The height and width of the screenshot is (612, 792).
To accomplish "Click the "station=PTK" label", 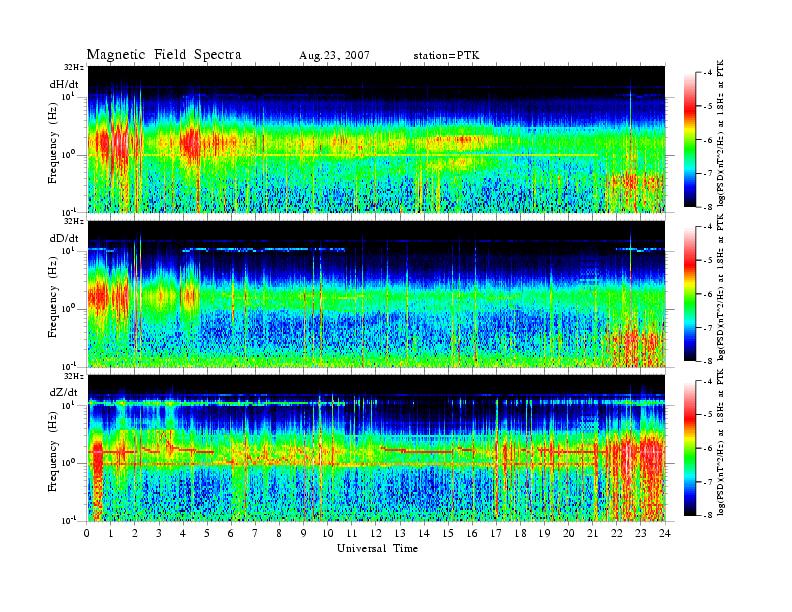I will [x=447, y=56].
